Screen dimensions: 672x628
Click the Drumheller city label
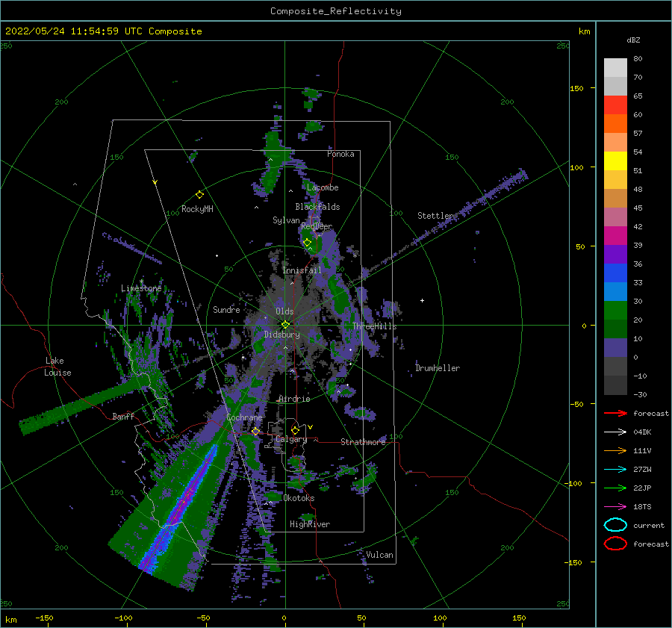click(x=438, y=368)
